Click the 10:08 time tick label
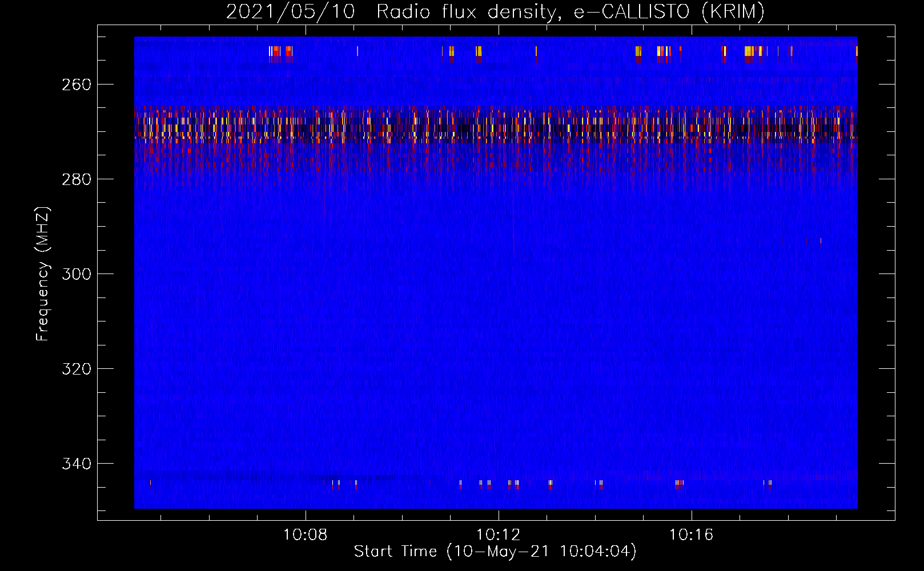This screenshot has height=571, width=924. coord(306,535)
